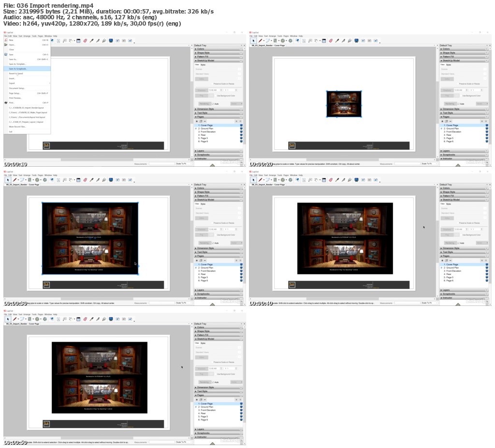495x448 pixels.
Task: Toggle Auto render checkbox in 00:00:20 frame
Action: [x=458, y=103]
